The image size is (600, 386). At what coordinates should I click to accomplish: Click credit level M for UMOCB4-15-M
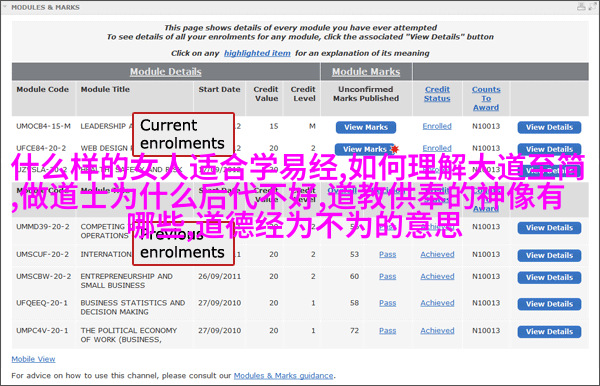click(x=312, y=126)
